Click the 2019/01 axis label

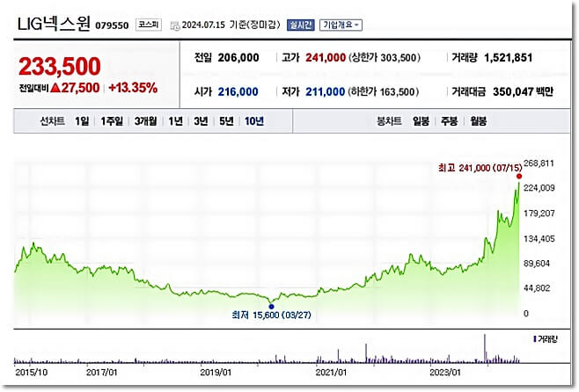point(216,373)
